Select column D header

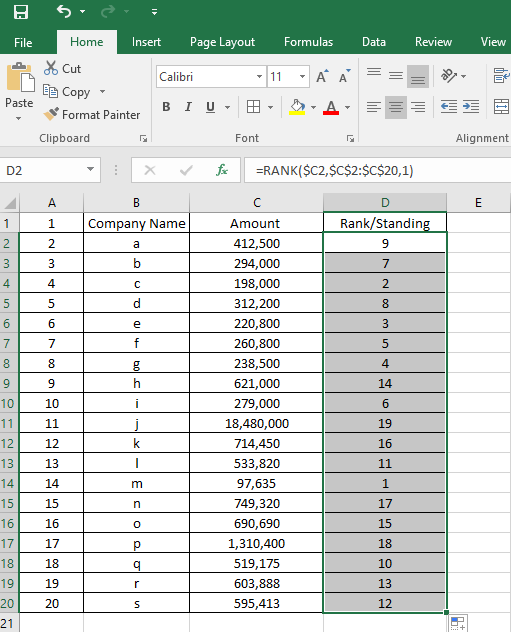click(x=385, y=202)
